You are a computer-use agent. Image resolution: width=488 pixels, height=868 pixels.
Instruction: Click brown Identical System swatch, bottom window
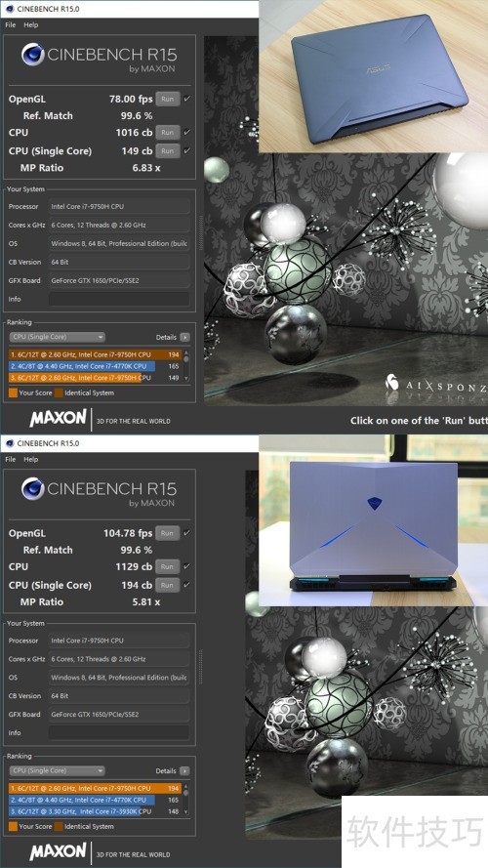pos(59,826)
